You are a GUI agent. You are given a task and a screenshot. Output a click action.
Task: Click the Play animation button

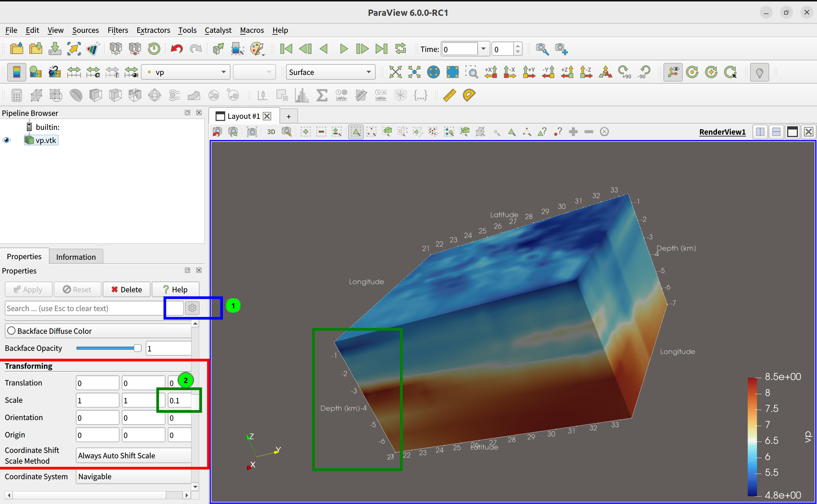click(x=343, y=49)
